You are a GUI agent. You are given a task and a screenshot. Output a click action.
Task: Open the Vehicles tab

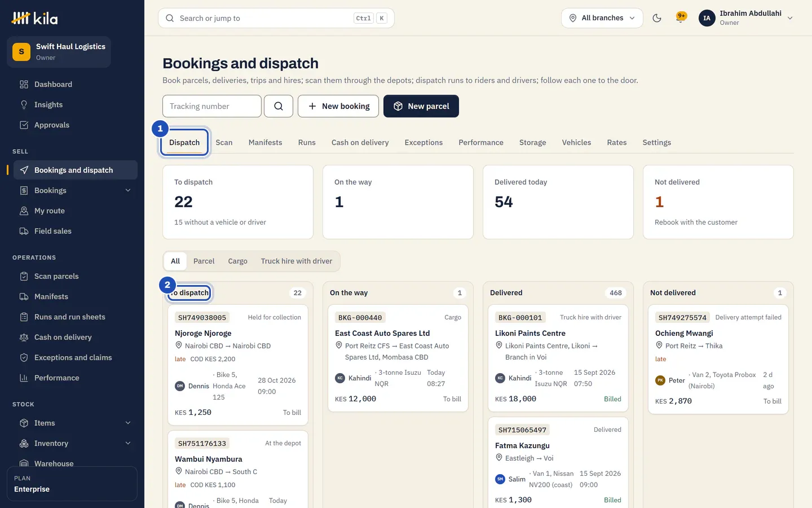click(x=576, y=142)
